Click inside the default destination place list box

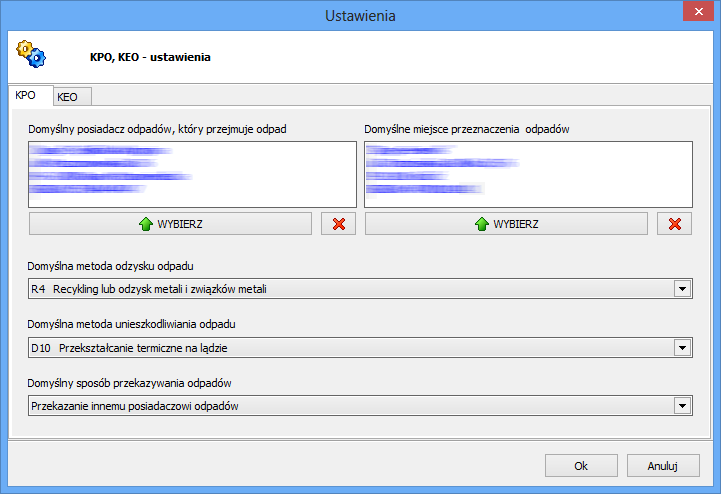[528, 174]
